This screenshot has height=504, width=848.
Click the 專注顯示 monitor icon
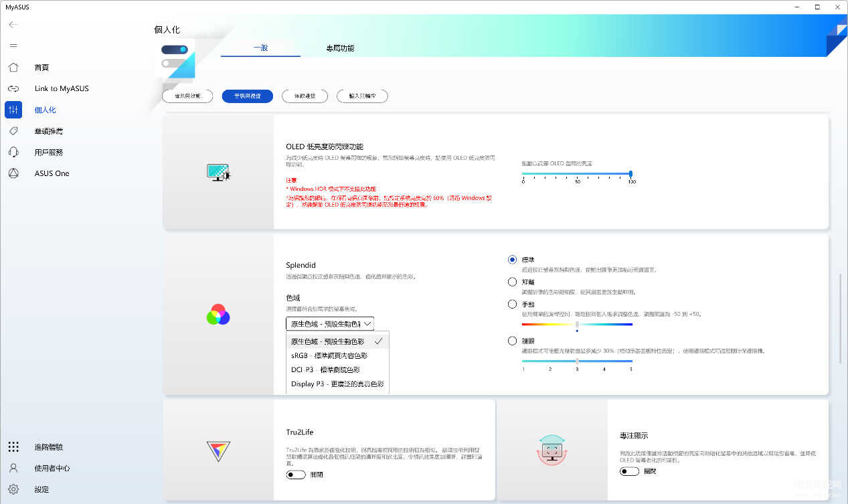[552, 450]
